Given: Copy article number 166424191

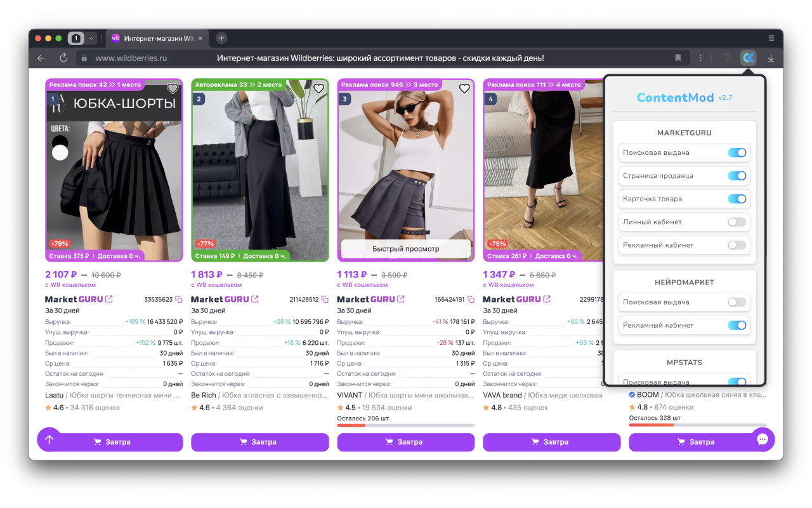Looking at the screenshot, I should click(x=471, y=299).
